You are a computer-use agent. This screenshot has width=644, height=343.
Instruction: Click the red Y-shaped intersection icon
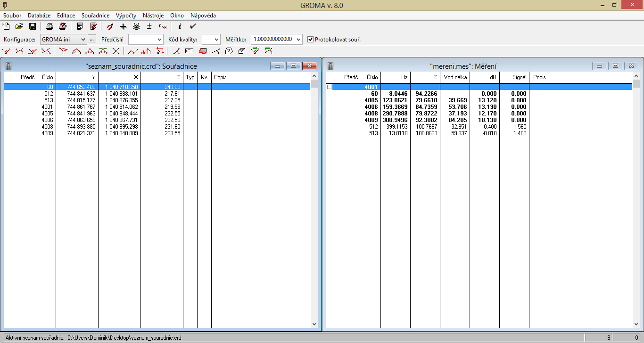tap(64, 51)
